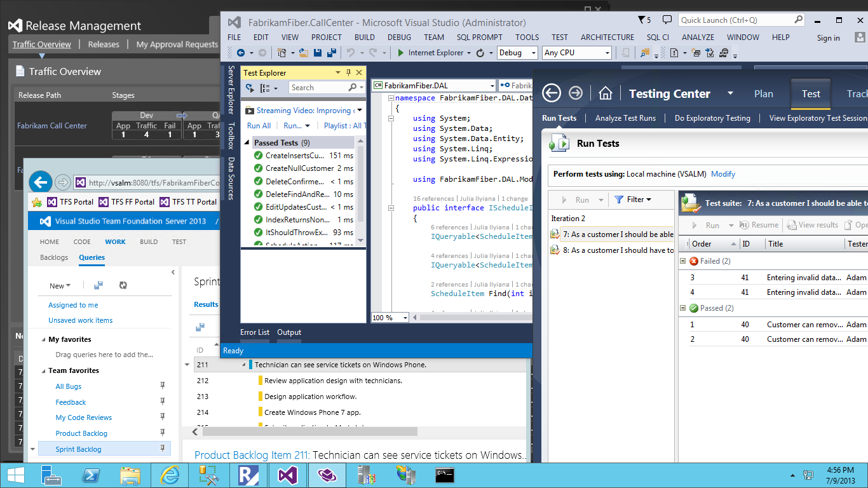Click pin icon next to Sprint Backlog query
The height and width of the screenshot is (488, 868).
click(x=162, y=449)
